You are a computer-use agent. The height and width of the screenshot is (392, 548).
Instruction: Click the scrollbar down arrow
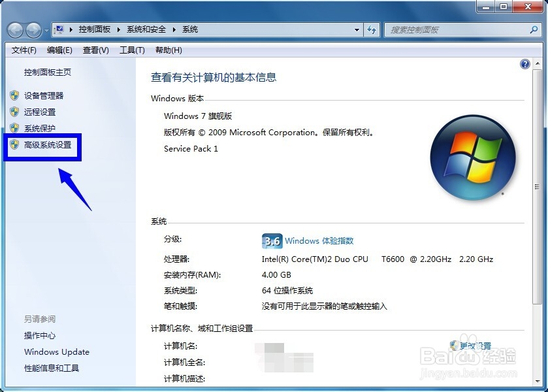point(537,382)
